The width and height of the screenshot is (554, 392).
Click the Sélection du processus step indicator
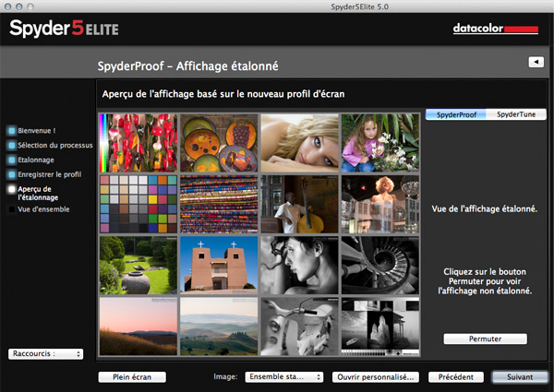click(x=12, y=146)
